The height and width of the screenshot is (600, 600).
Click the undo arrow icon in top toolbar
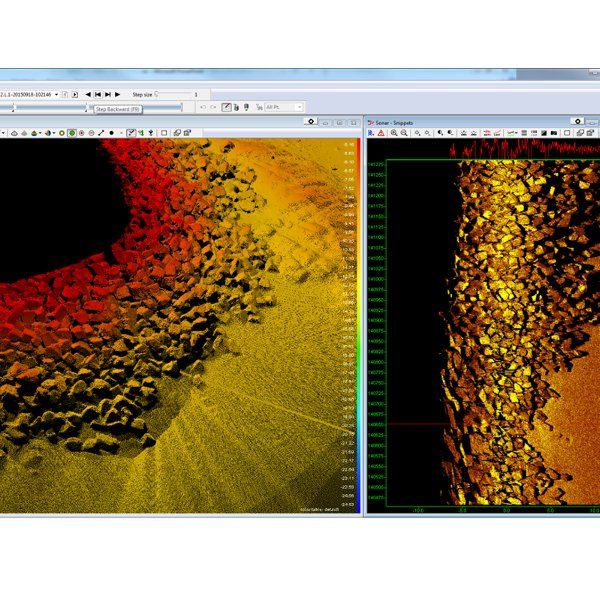pos(203,107)
